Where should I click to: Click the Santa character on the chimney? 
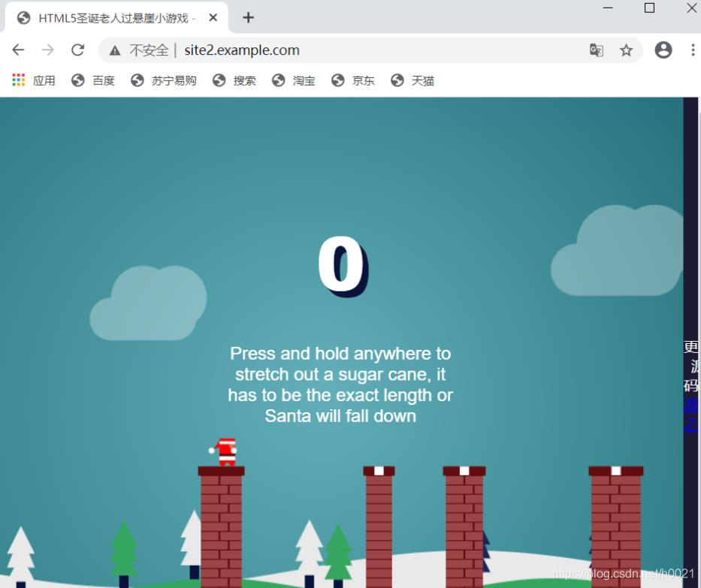225,452
